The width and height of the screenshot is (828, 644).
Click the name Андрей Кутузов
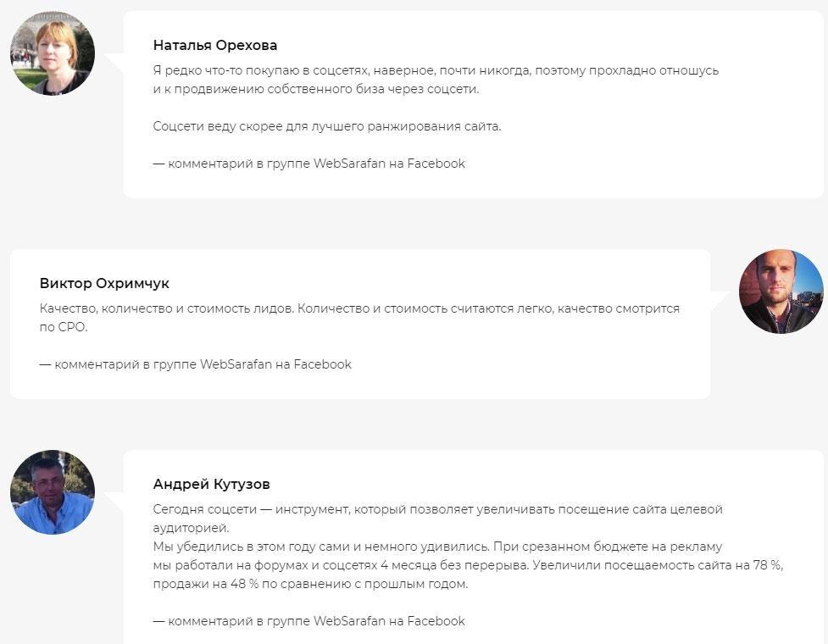(212, 485)
